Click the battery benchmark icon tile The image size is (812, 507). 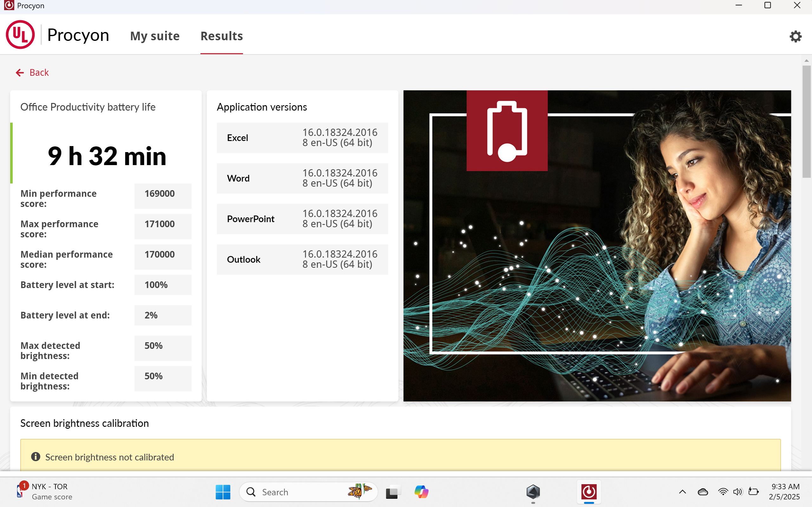point(507,131)
